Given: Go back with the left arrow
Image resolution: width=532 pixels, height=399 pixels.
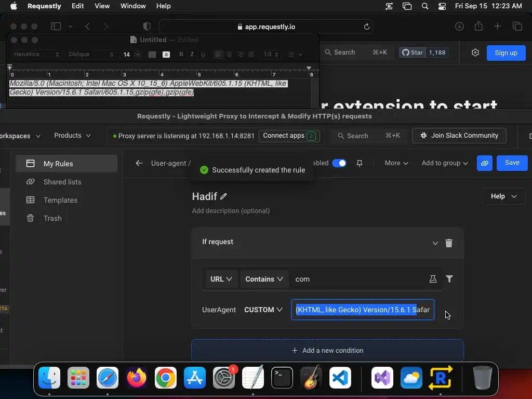Looking at the screenshot, I should coord(139,163).
